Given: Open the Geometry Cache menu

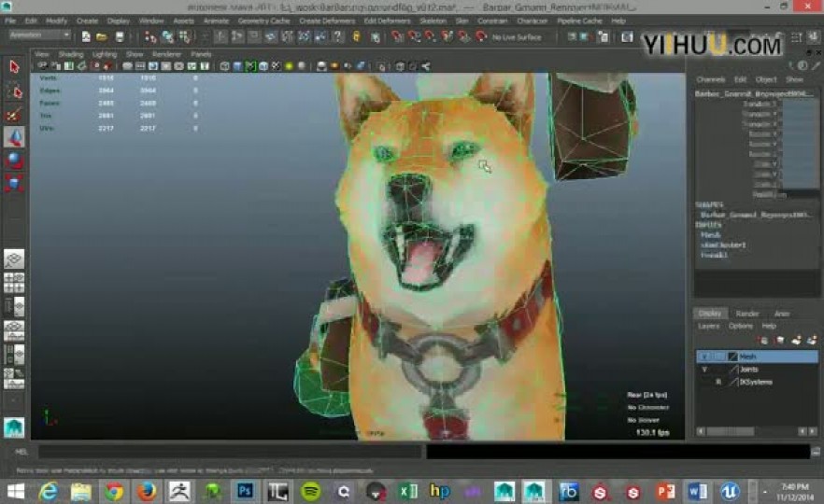Looking at the screenshot, I should [x=263, y=21].
